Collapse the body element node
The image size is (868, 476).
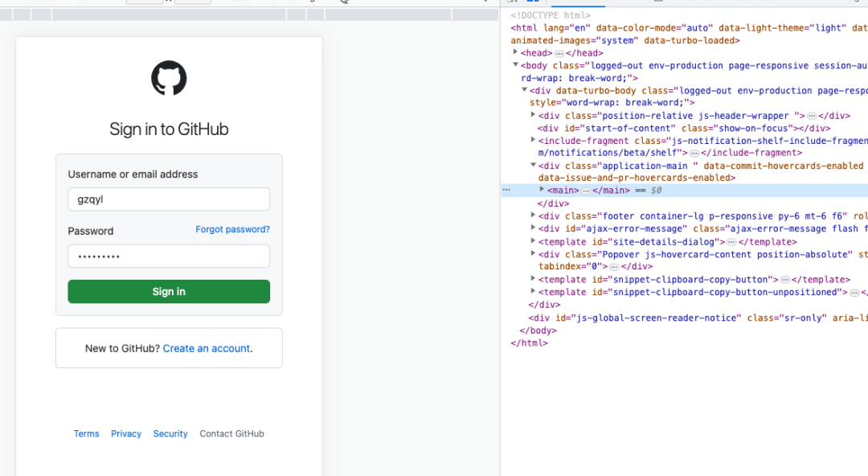coord(515,65)
